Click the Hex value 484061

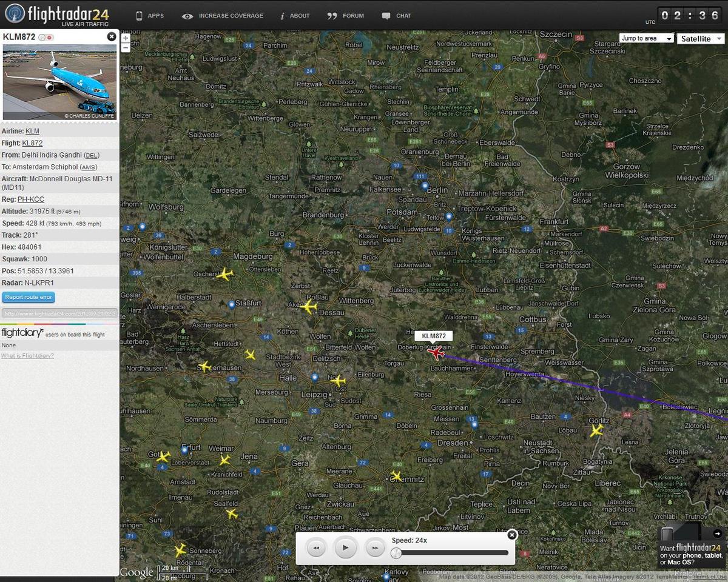pyautogui.click(x=30, y=247)
